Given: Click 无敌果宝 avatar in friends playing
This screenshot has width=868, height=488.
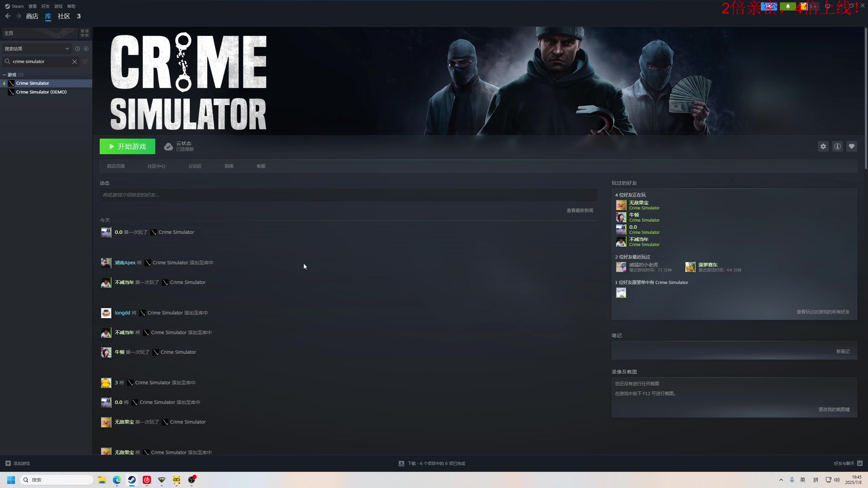Looking at the screenshot, I should point(621,205).
